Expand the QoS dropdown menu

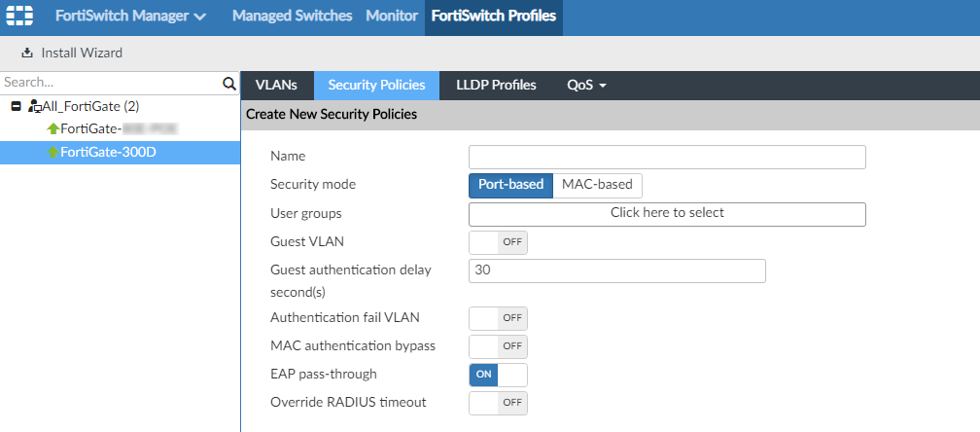coord(586,85)
